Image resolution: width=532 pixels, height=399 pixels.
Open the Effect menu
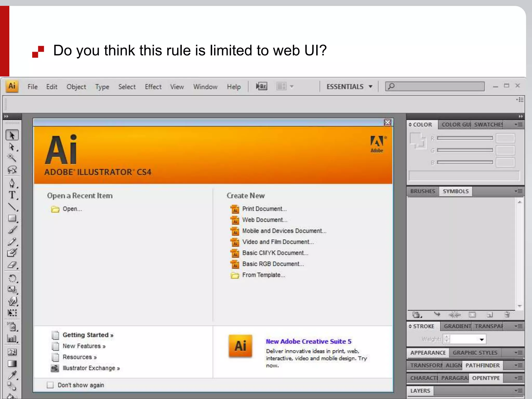[x=153, y=87]
